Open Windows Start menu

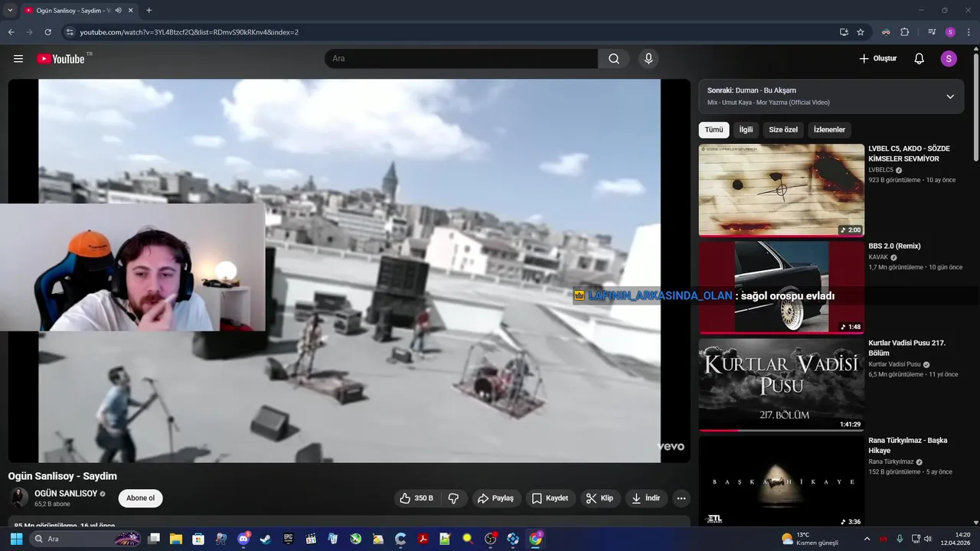tap(16, 539)
